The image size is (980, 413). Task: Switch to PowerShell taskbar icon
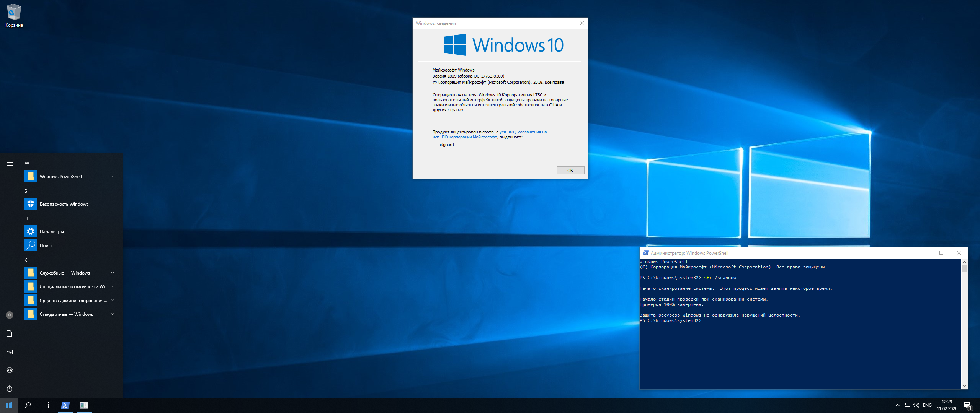(65, 405)
